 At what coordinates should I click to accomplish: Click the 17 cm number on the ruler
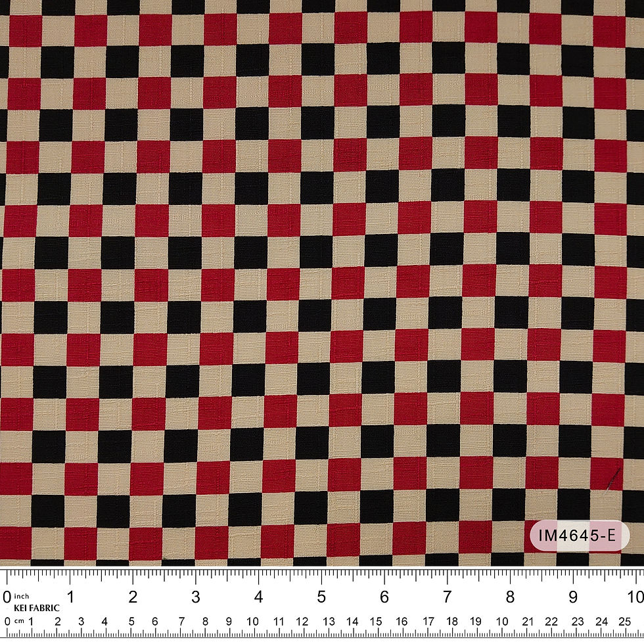coord(428,622)
